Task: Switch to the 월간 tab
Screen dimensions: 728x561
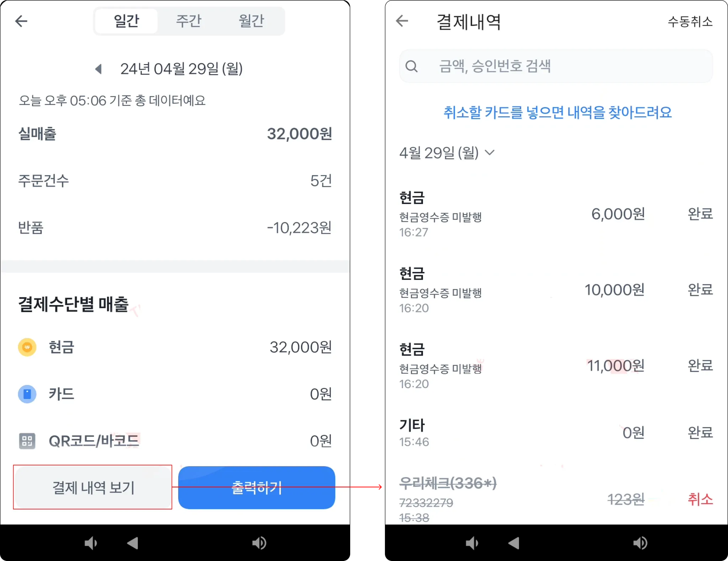Action: pyautogui.click(x=251, y=21)
